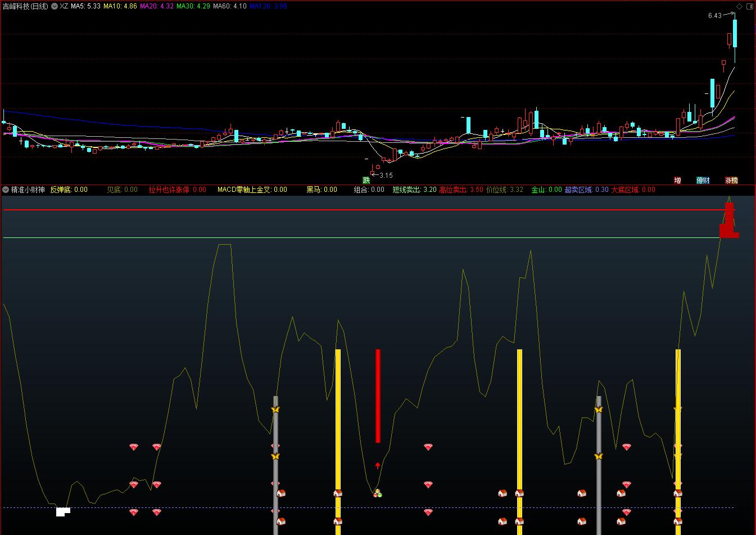Image resolution: width=756 pixels, height=535 pixels.
Task: Click the MA120 blue indicator label
Action: coord(268,6)
